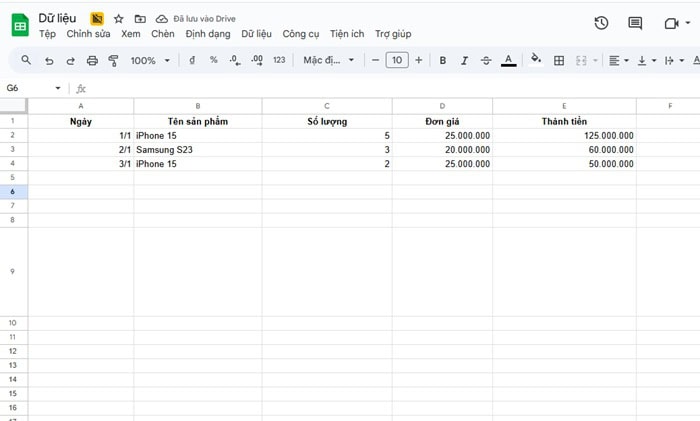Viewport: 700px width, 421px height.
Task: Click the decrease font size minus button
Action: click(x=376, y=61)
